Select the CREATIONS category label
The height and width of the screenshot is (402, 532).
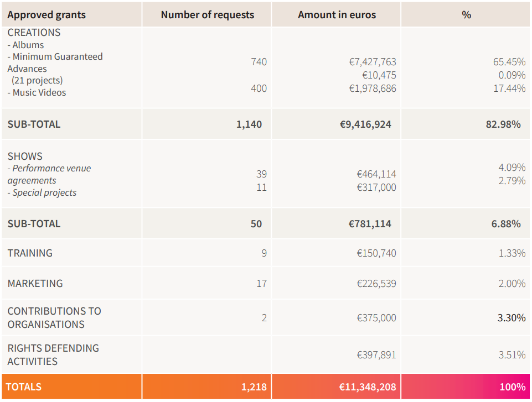click(x=34, y=33)
